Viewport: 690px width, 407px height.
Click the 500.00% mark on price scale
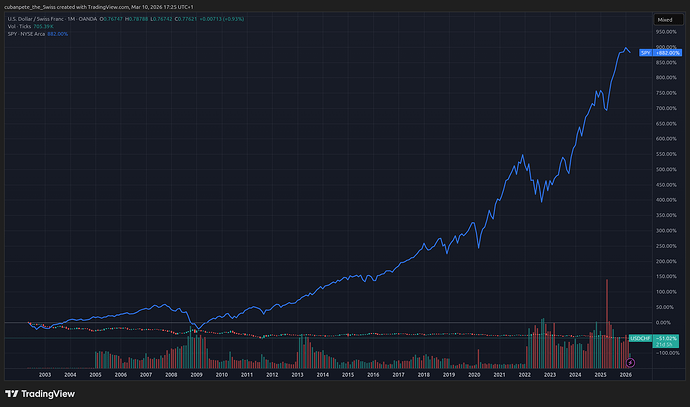click(x=666, y=169)
